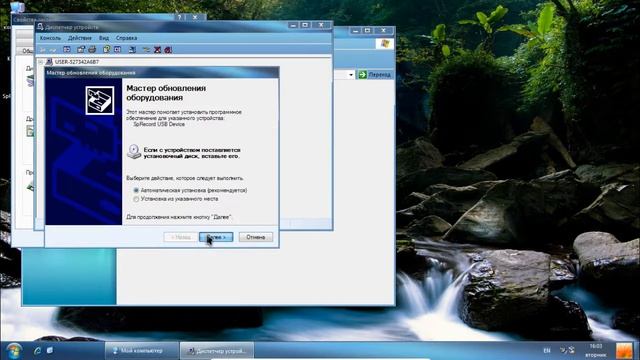This screenshot has width=640, height=360.
Task: Open the address bar dropdown in My Computer window
Action: (351, 75)
